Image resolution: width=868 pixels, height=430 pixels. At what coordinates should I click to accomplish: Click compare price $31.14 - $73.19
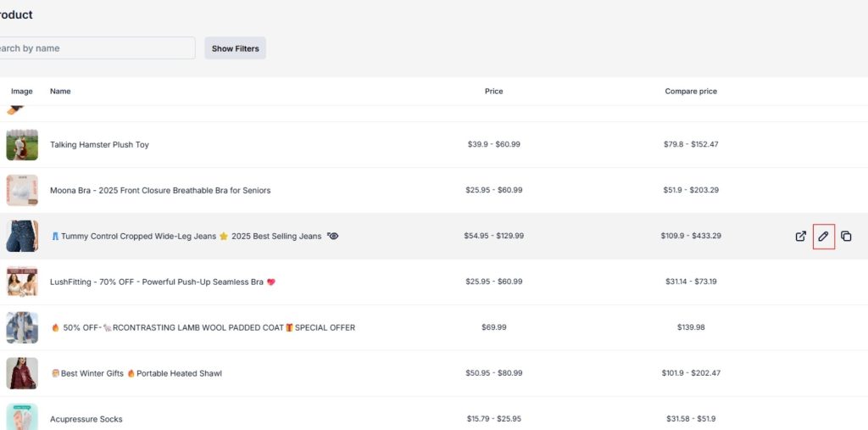pyautogui.click(x=691, y=282)
